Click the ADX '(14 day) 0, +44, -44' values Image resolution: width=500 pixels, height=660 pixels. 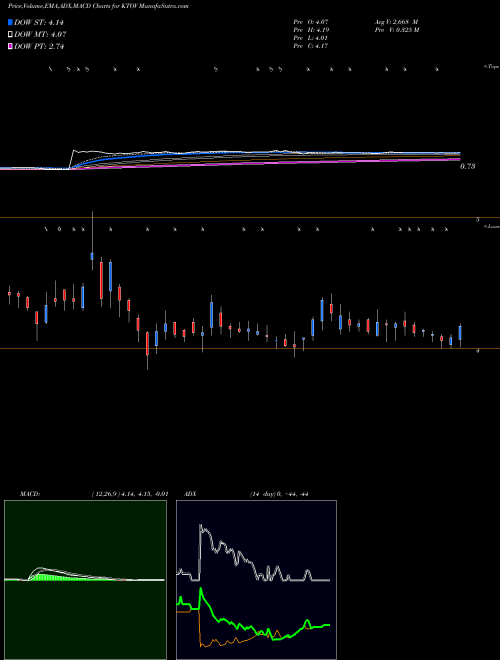click(279, 494)
